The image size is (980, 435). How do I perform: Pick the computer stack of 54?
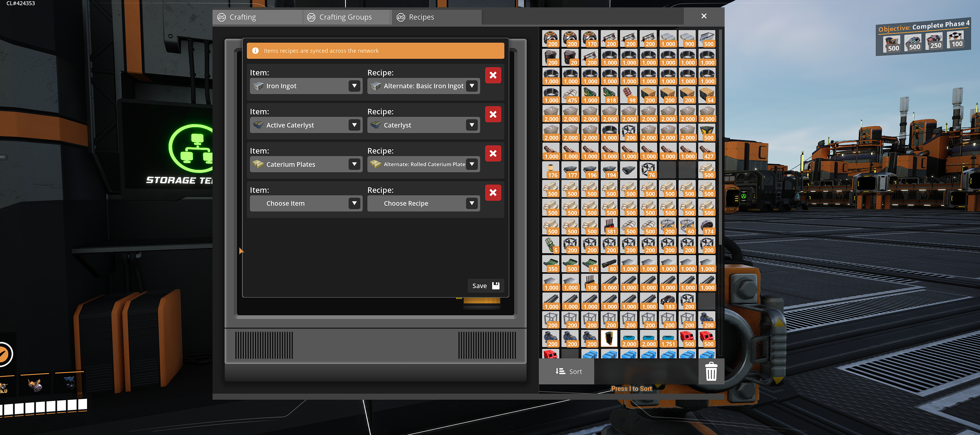click(x=707, y=95)
